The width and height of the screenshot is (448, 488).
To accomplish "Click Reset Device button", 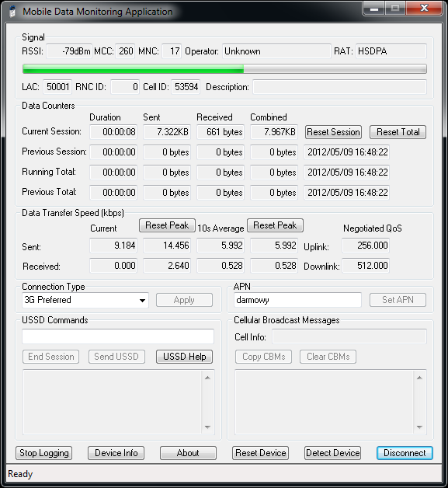I will click(261, 453).
